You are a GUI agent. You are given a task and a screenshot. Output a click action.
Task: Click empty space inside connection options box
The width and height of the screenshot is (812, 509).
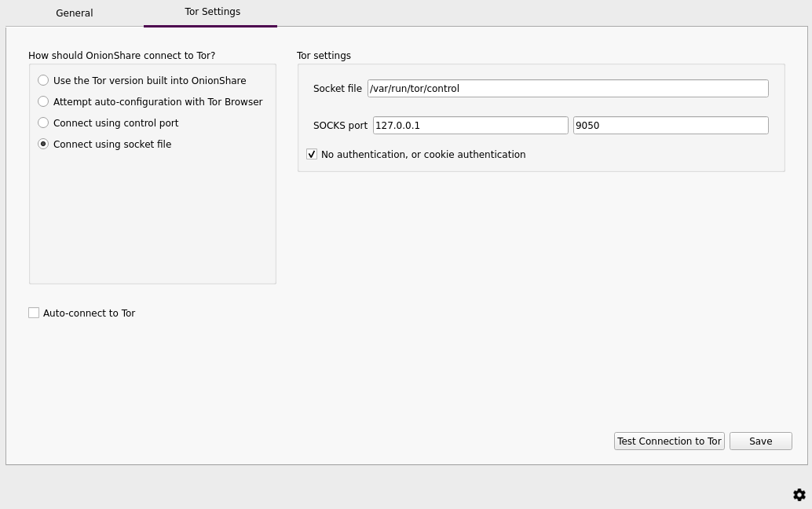point(152,220)
